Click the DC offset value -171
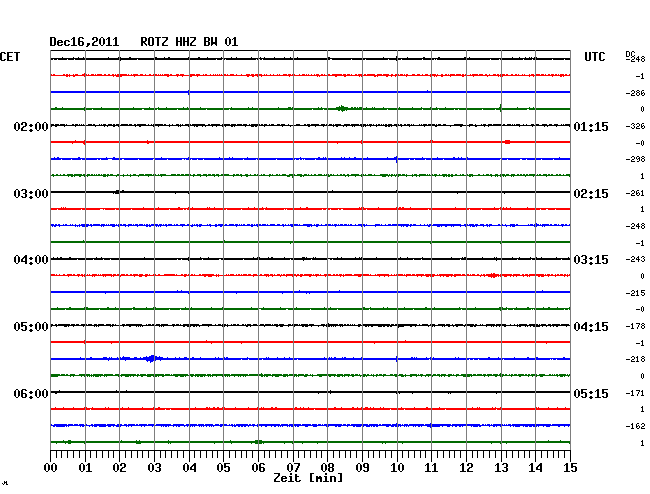Screen dimensions: 650x494 coord(635,392)
